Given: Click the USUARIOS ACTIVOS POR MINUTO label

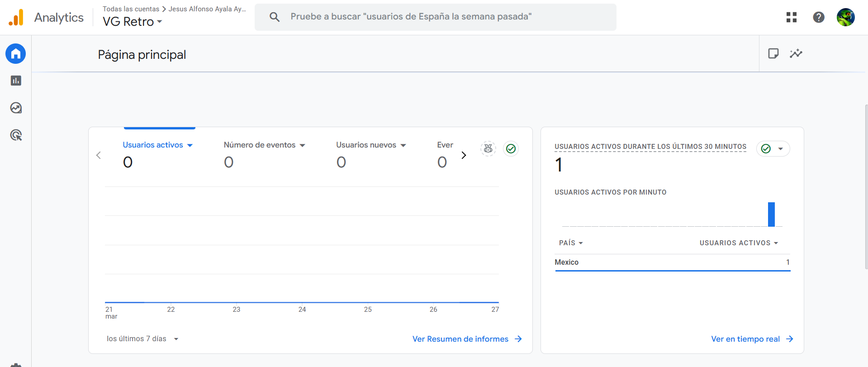Looking at the screenshot, I should [611, 192].
